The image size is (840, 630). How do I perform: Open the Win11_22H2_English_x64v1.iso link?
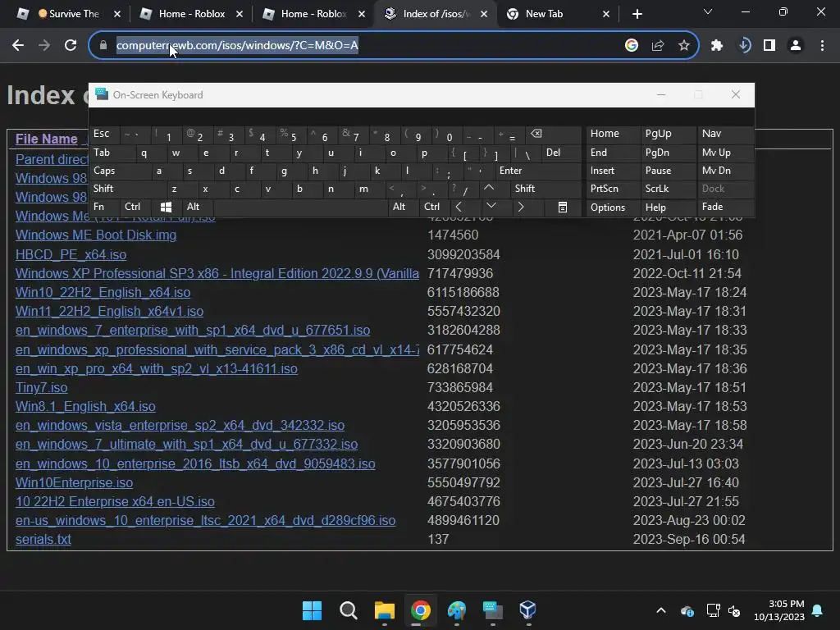tap(109, 311)
